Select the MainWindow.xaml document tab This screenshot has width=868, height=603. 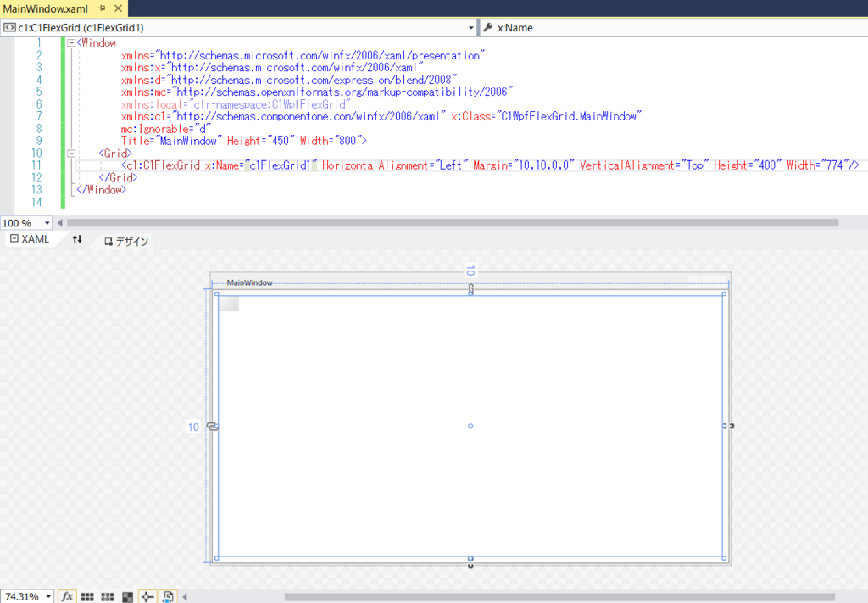[46, 8]
